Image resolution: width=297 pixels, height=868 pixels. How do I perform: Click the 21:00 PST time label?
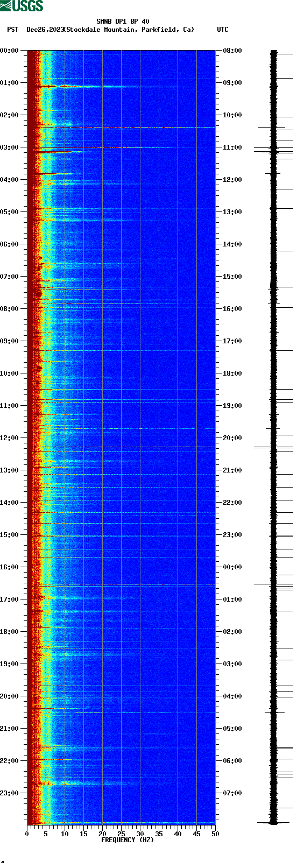tap(9, 729)
